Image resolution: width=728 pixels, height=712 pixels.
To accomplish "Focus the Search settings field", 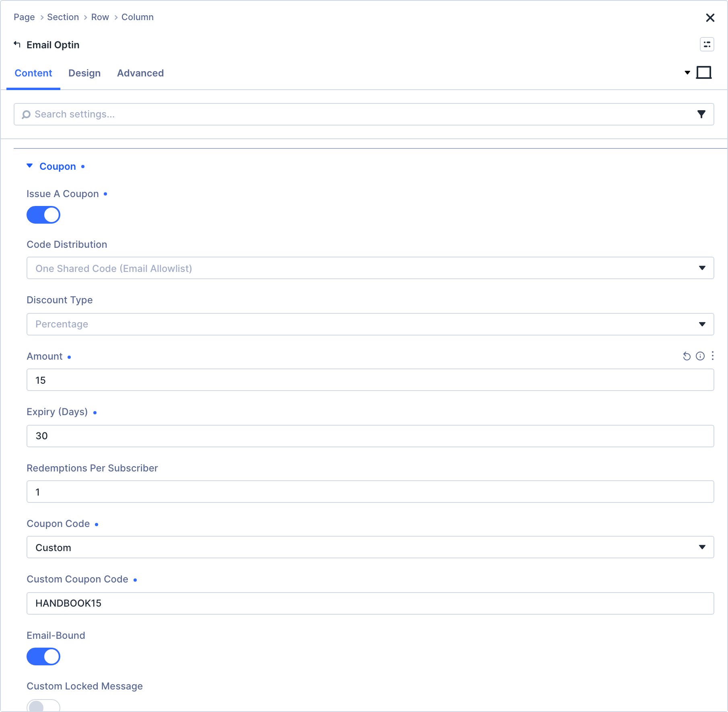I will click(x=364, y=114).
